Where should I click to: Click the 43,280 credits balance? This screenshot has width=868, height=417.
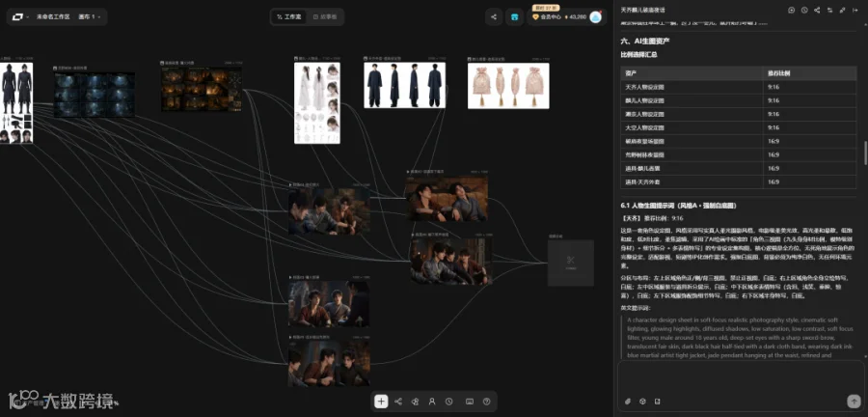tap(575, 17)
